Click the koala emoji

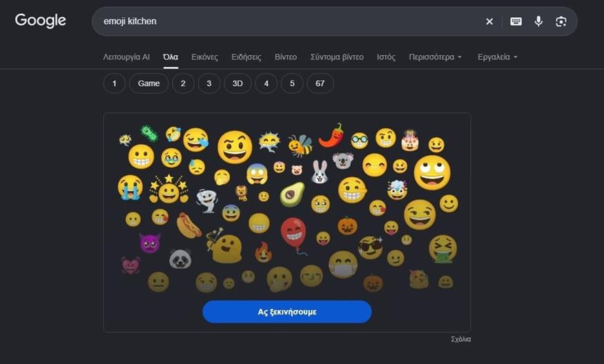343,161
